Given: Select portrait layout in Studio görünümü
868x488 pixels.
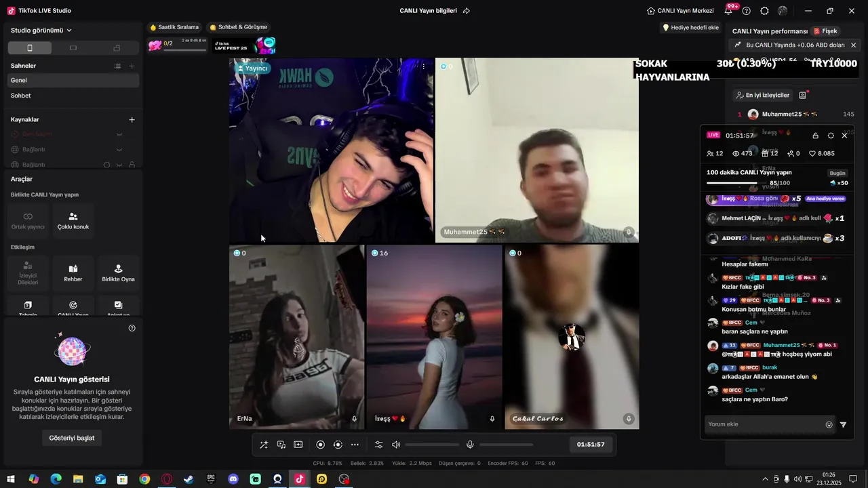Looking at the screenshot, I should (30, 48).
